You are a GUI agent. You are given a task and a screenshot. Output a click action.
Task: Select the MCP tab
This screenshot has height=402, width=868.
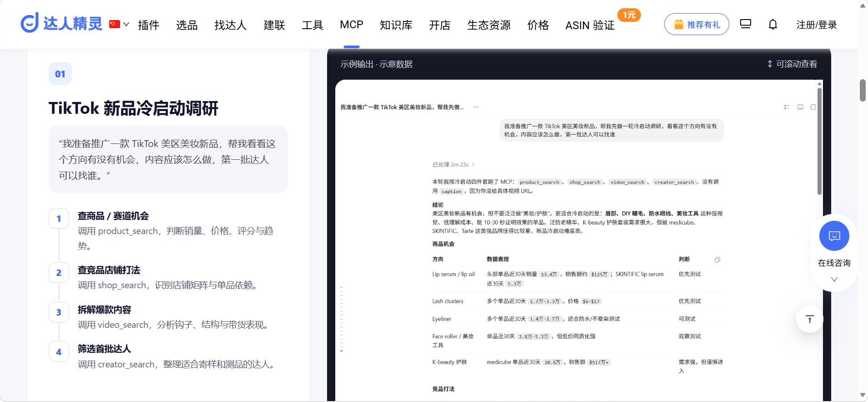click(x=352, y=25)
